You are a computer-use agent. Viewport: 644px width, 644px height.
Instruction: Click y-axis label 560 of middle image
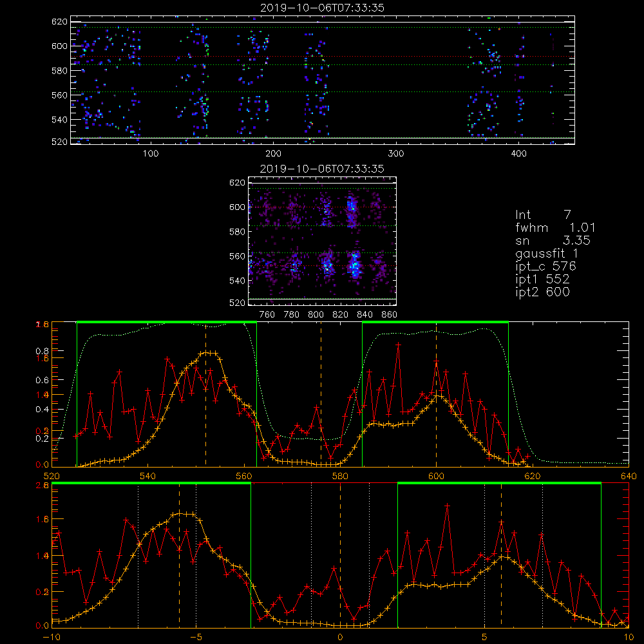pyautogui.click(x=237, y=256)
